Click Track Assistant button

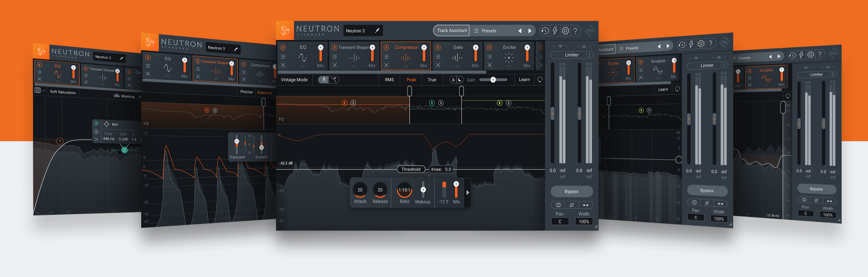[x=452, y=30]
